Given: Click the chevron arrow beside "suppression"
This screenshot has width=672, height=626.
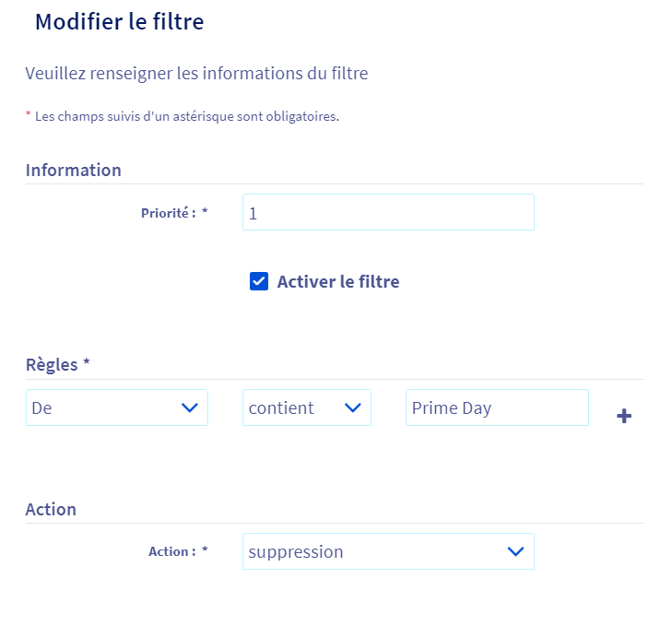Looking at the screenshot, I should click(x=515, y=551).
